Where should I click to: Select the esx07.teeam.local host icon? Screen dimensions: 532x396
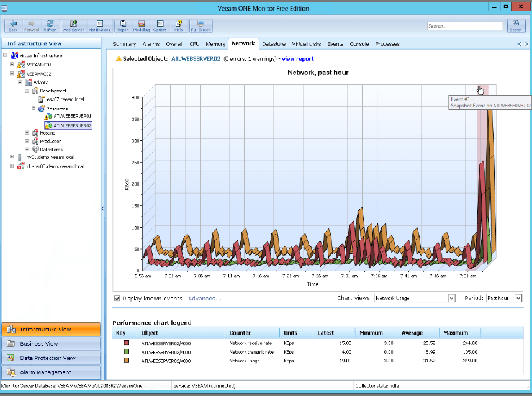[x=42, y=99]
